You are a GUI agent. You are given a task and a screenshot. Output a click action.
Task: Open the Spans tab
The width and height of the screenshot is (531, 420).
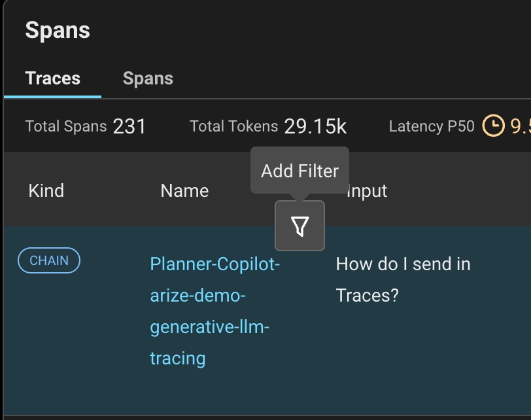148,79
